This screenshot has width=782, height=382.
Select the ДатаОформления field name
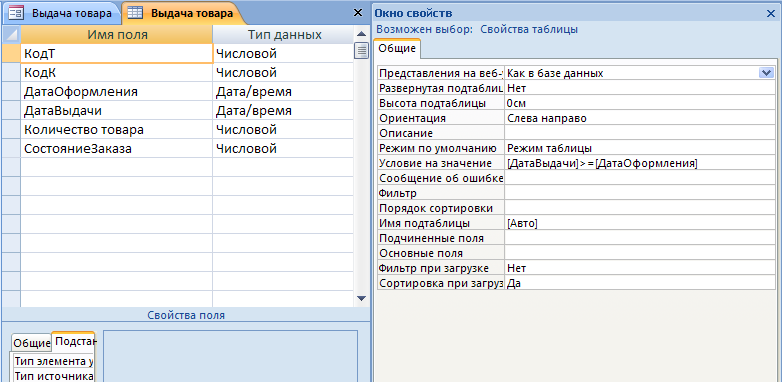(117, 92)
